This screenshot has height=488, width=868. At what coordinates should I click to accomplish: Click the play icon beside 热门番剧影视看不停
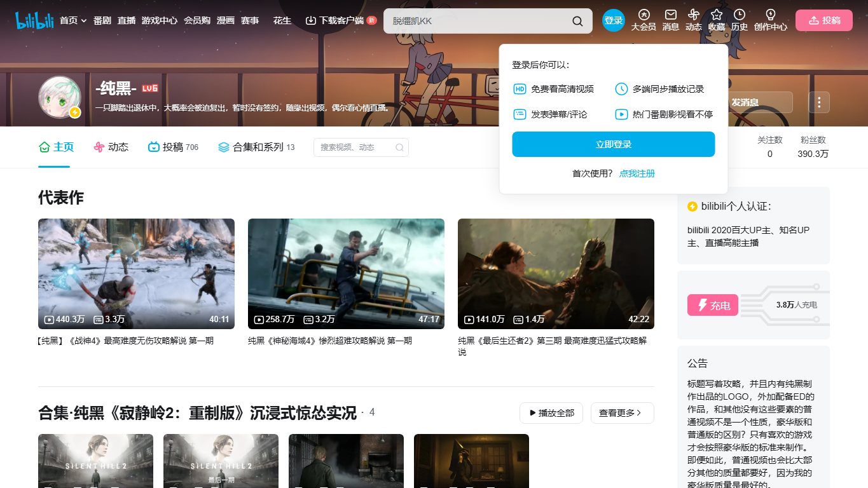[621, 114]
